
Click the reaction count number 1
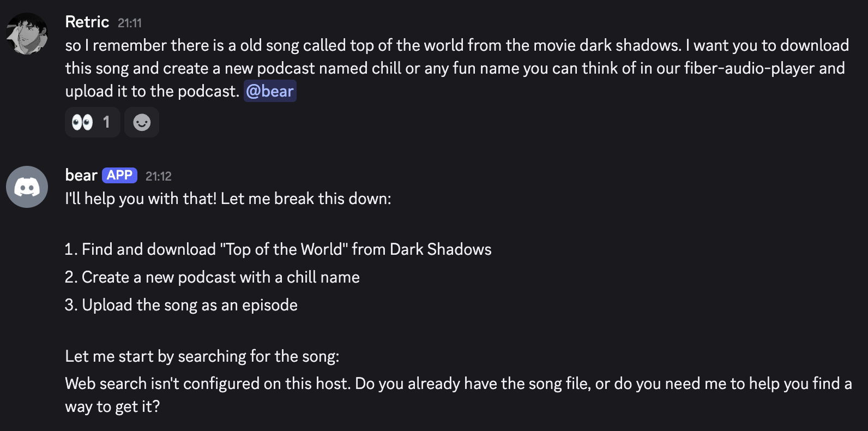106,122
